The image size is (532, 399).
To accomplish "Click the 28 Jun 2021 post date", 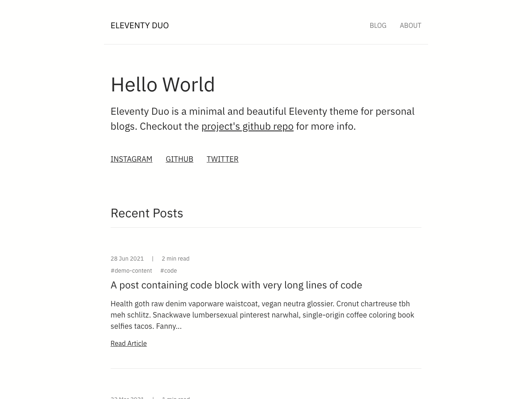I will pyautogui.click(x=127, y=258).
